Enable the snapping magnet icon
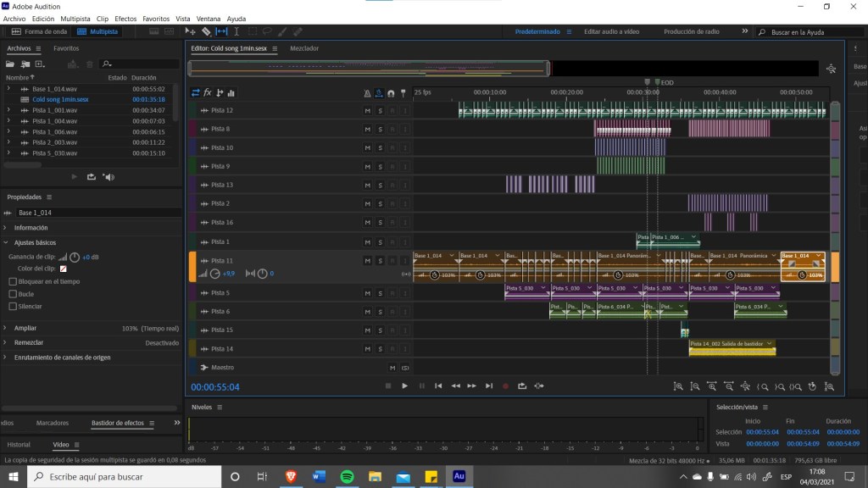 tap(391, 93)
